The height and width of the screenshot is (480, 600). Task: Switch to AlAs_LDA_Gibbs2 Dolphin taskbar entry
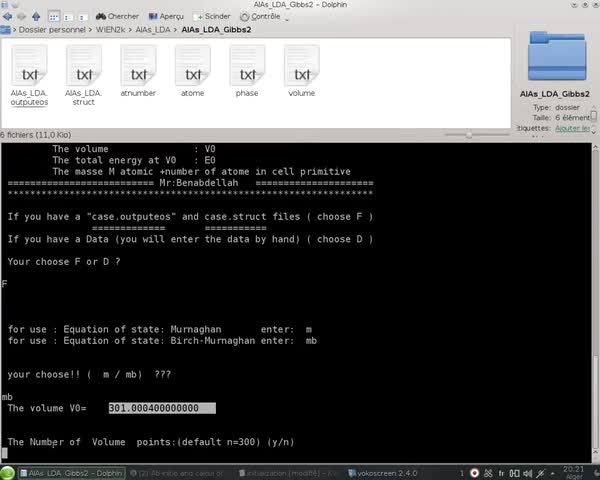pyautogui.click(x=72, y=473)
